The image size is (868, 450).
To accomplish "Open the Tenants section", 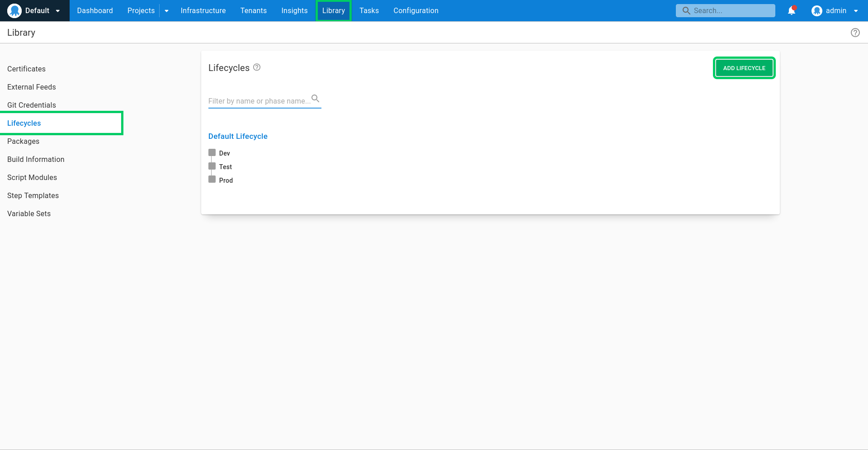I will point(254,10).
